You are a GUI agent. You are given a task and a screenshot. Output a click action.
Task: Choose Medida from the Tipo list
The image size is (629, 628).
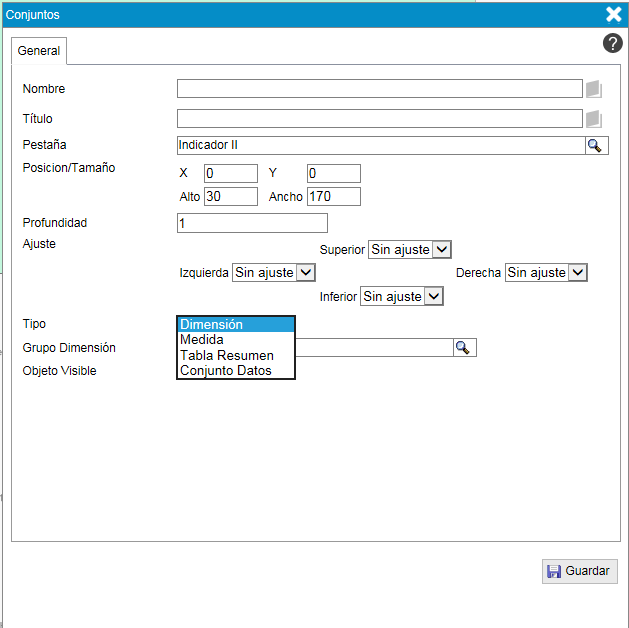tap(236, 340)
